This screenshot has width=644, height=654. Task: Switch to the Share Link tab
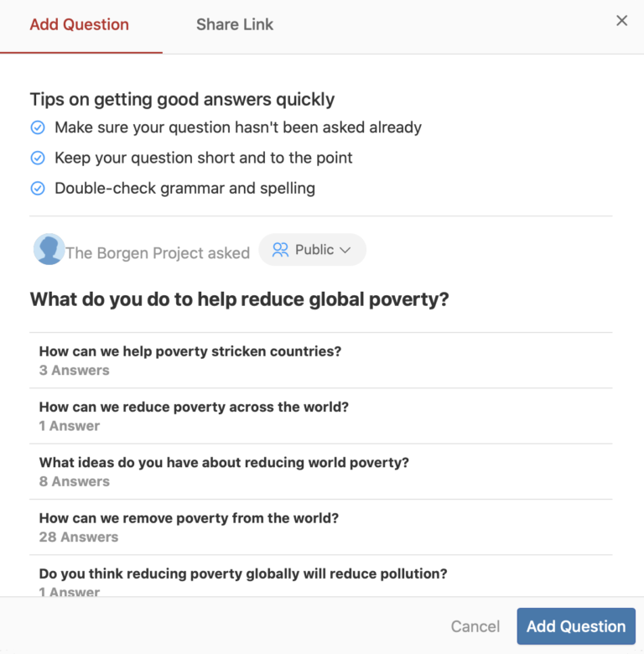(235, 24)
